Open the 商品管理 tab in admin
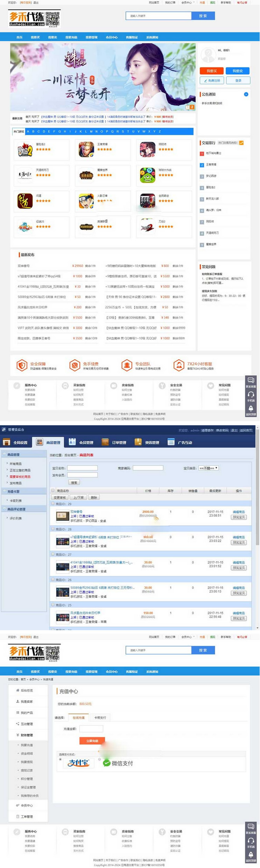Viewport: 260px width, 868px height. point(49,442)
